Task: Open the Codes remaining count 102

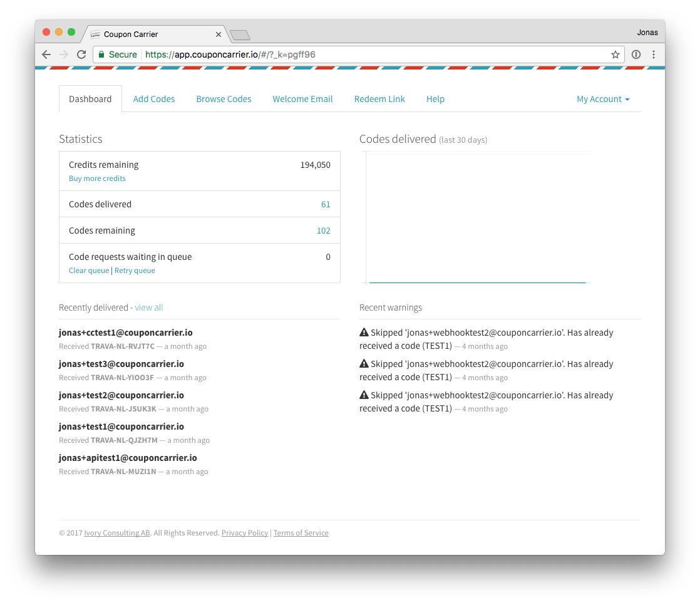Action: tap(323, 230)
